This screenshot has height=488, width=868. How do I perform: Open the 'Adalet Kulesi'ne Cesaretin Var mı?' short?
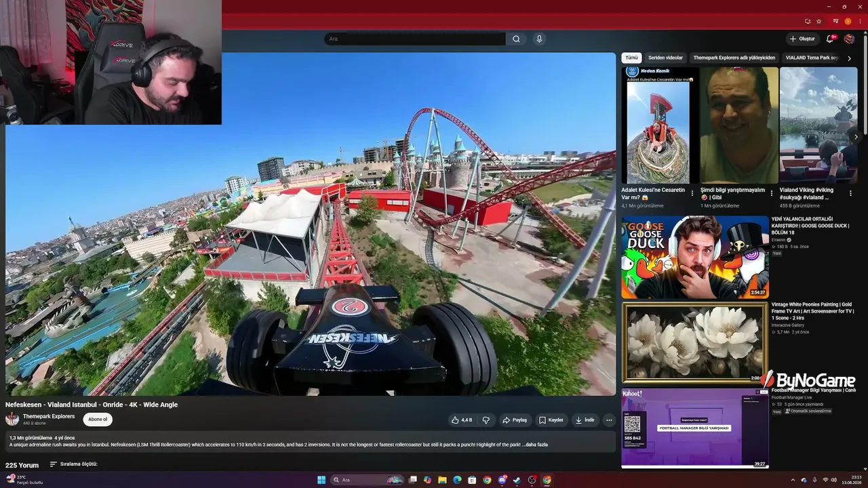tap(660, 125)
